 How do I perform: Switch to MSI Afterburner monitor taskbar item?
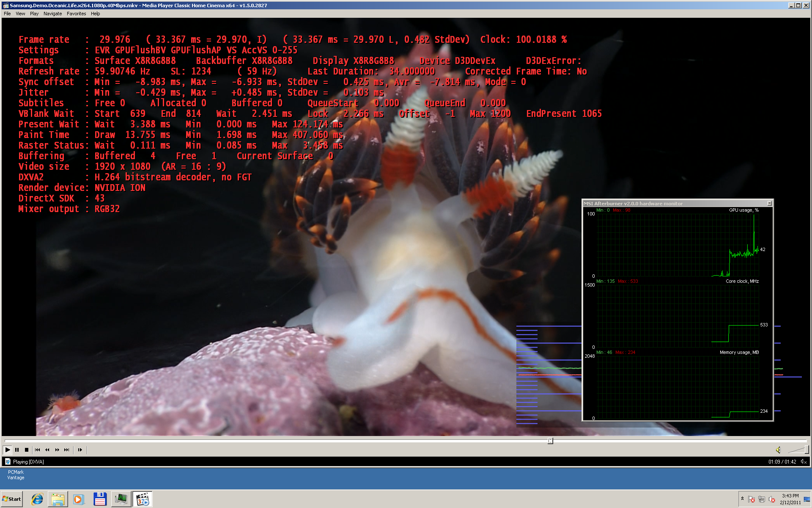[x=121, y=499]
